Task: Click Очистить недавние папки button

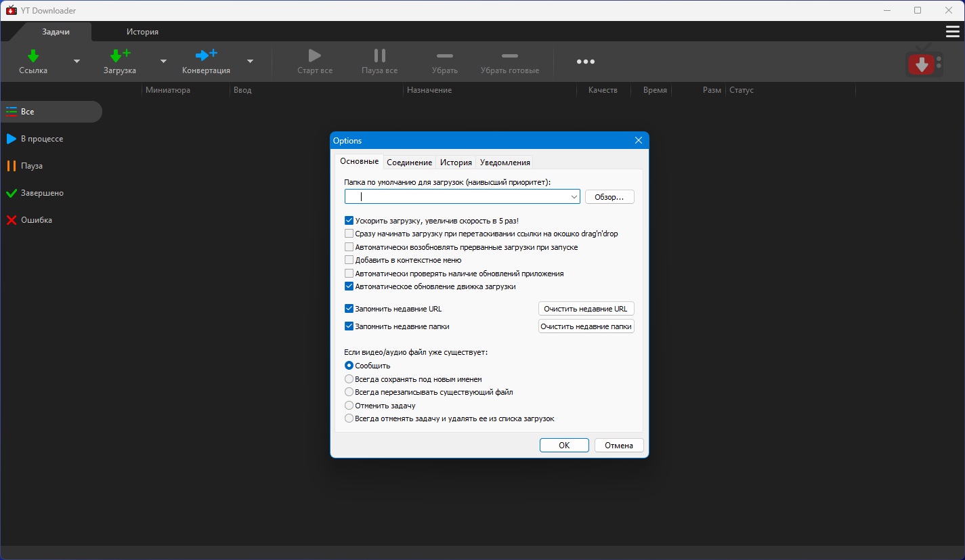Action: pos(586,326)
